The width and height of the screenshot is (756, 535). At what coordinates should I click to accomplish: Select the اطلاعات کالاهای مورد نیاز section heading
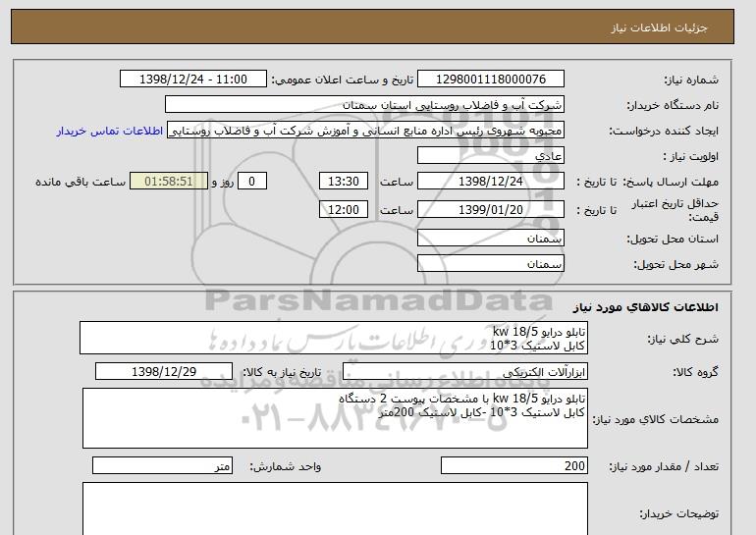click(645, 307)
